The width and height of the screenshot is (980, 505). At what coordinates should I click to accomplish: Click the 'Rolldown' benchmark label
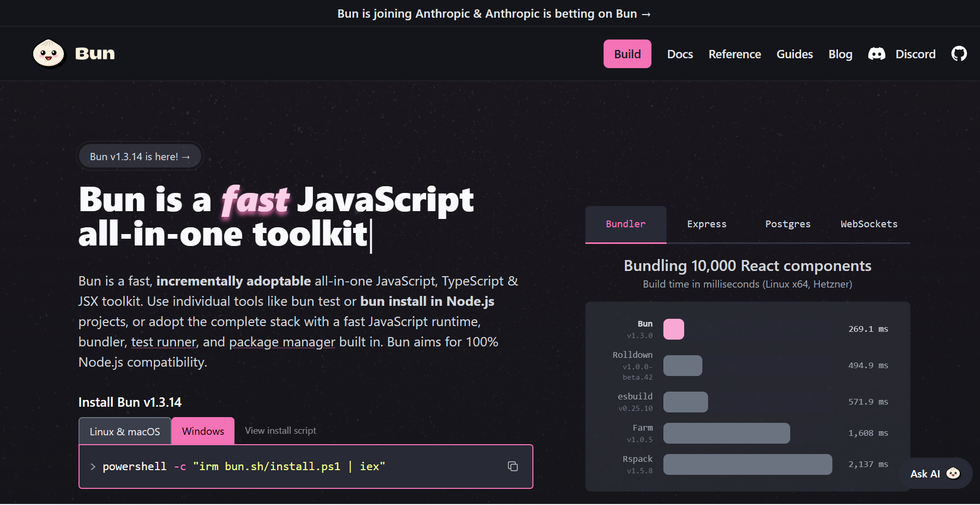coord(632,355)
